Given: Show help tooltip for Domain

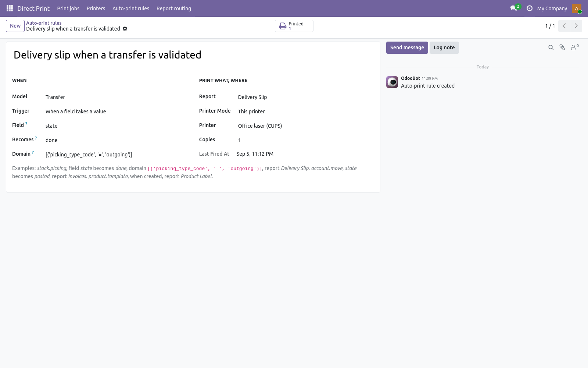Looking at the screenshot, I should coord(33,153).
